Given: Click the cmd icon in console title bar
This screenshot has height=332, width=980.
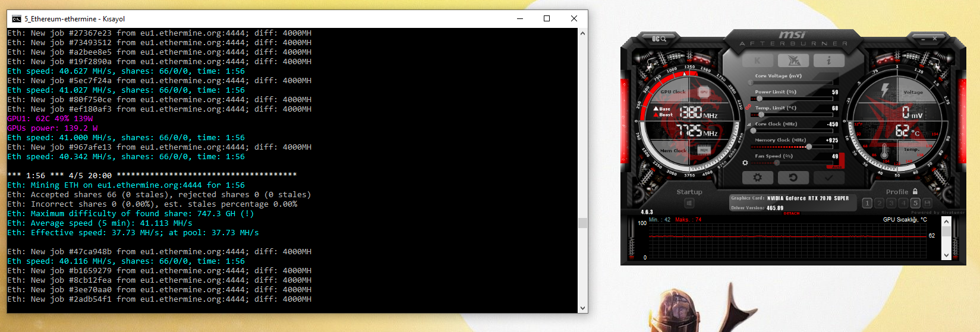Looking at the screenshot, I should [17, 19].
